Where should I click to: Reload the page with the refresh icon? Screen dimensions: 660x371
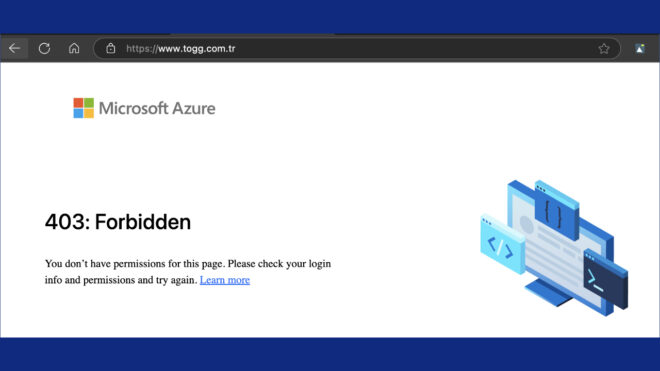click(x=44, y=48)
